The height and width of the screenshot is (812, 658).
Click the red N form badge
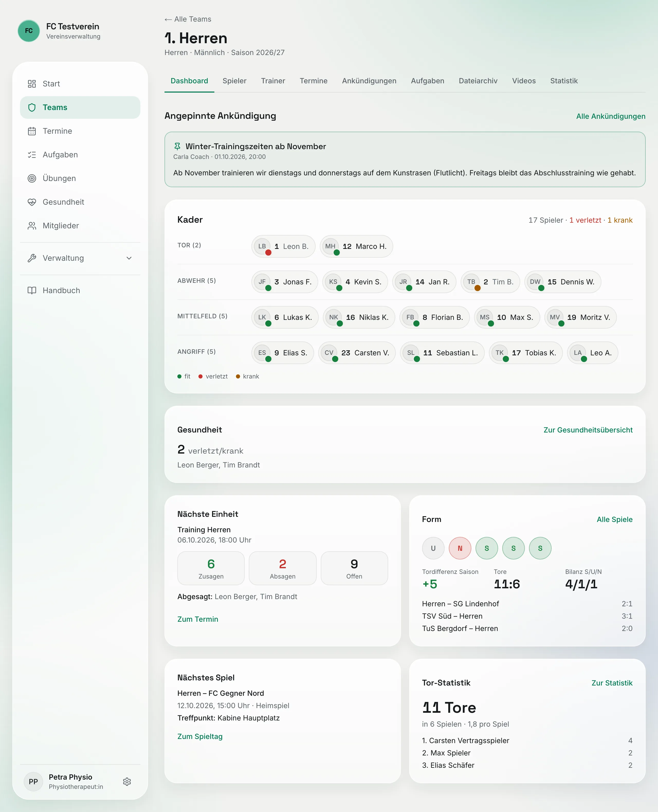460,548
